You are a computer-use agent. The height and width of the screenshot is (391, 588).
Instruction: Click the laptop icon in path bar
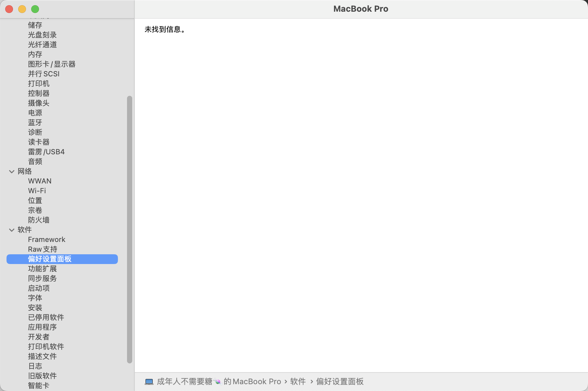point(149,382)
